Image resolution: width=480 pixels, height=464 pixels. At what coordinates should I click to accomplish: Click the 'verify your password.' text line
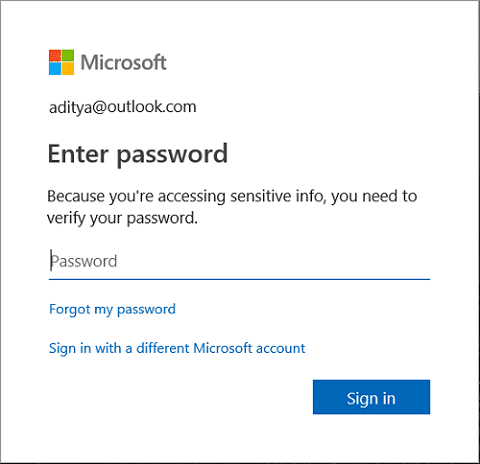pyautogui.click(x=122, y=218)
